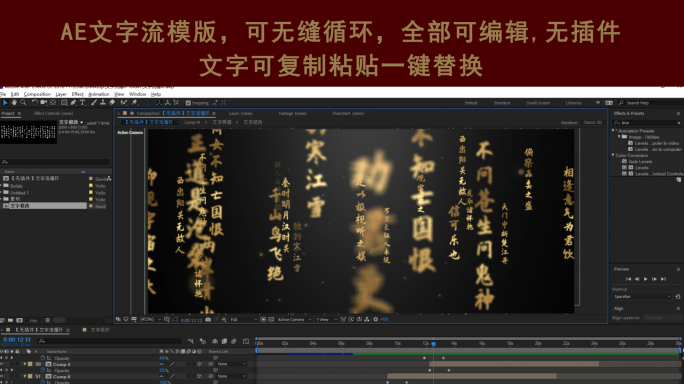Toggle Opacity stopwatch under Comp 4 layer
Screen dimensions: 684x384
43,370
